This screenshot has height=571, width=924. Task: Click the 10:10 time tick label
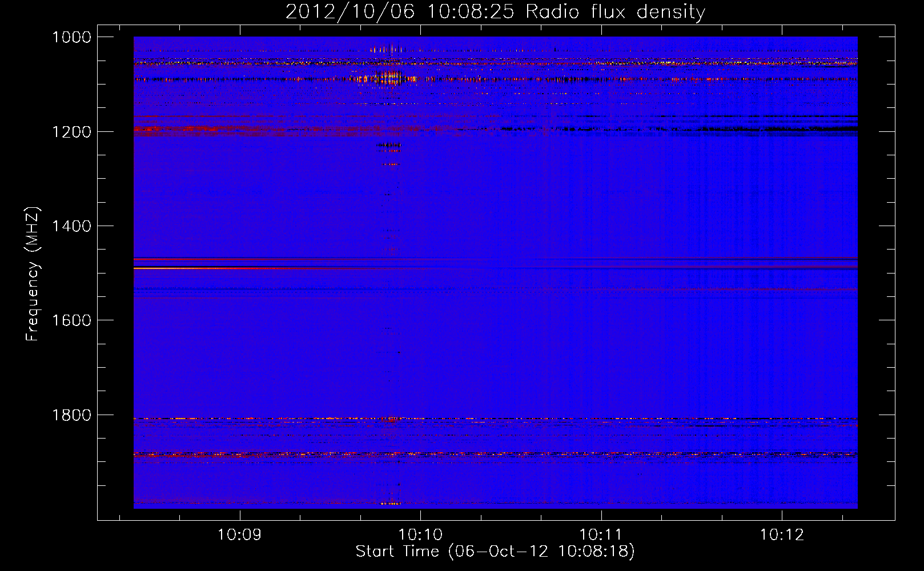(420, 535)
